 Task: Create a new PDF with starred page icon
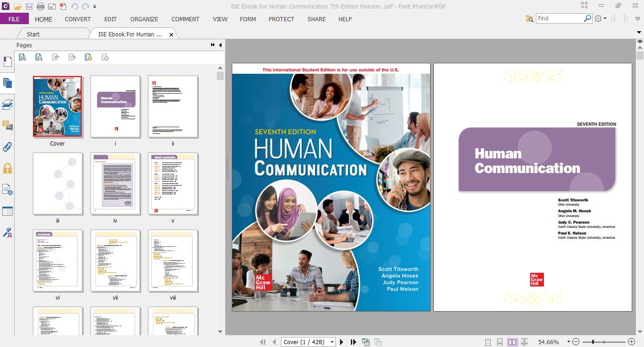[63, 7]
